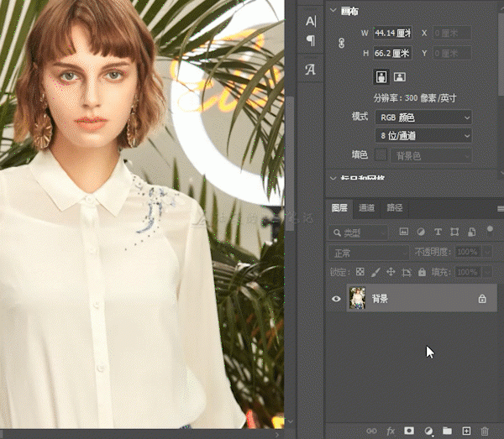
Task: Click the canvas Y position field
Action: (452, 53)
